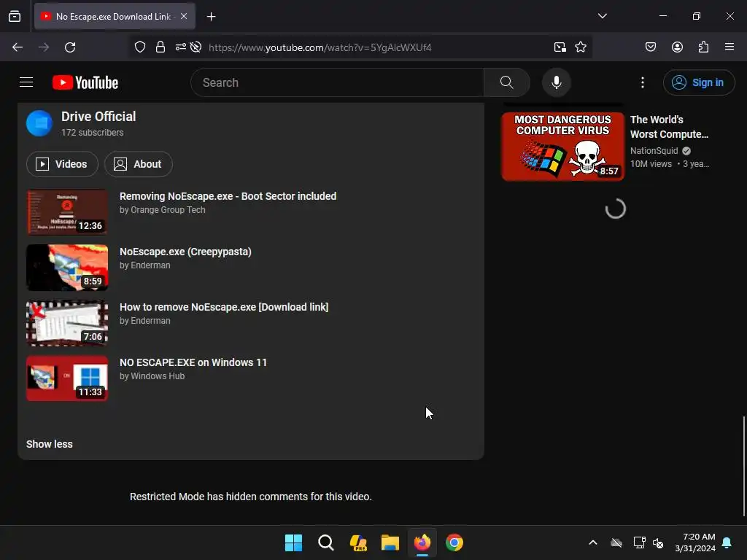Click the text 'by Windows Hub'
Image resolution: width=747 pixels, height=560 pixels.
pyautogui.click(x=152, y=376)
